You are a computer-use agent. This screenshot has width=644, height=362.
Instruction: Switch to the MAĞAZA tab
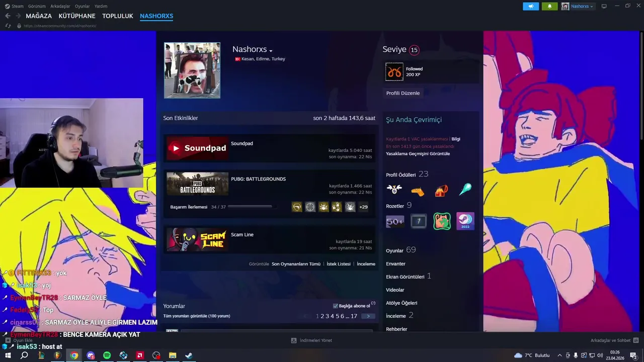click(x=39, y=16)
